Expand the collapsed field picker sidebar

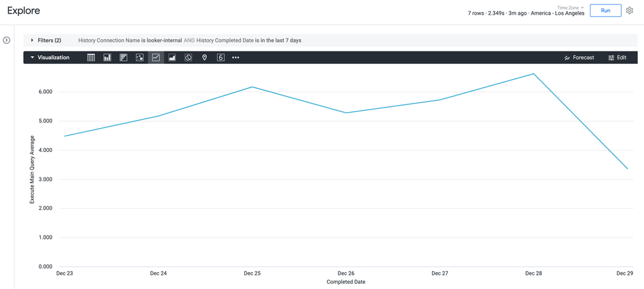click(x=6, y=40)
